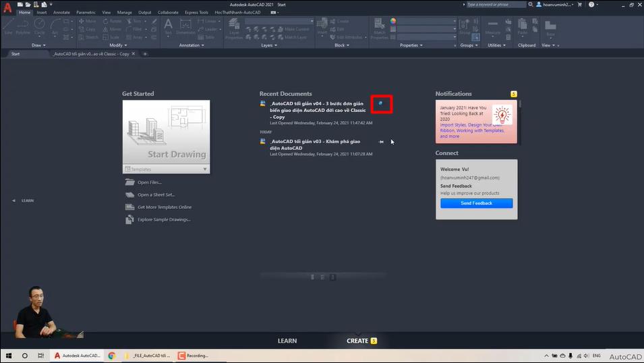Click the Start Drawing thumbnail

point(166,132)
